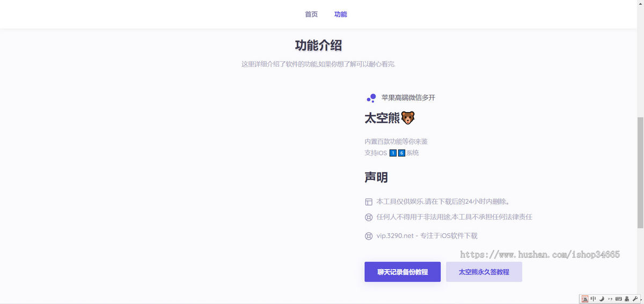Click the 功能介绍 heading
Viewport: 644px width, 304px height.
pyautogui.click(x=318, y=46)
